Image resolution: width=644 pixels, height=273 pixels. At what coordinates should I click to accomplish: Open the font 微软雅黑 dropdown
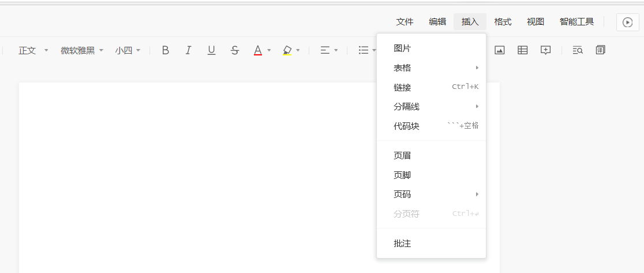82,50
